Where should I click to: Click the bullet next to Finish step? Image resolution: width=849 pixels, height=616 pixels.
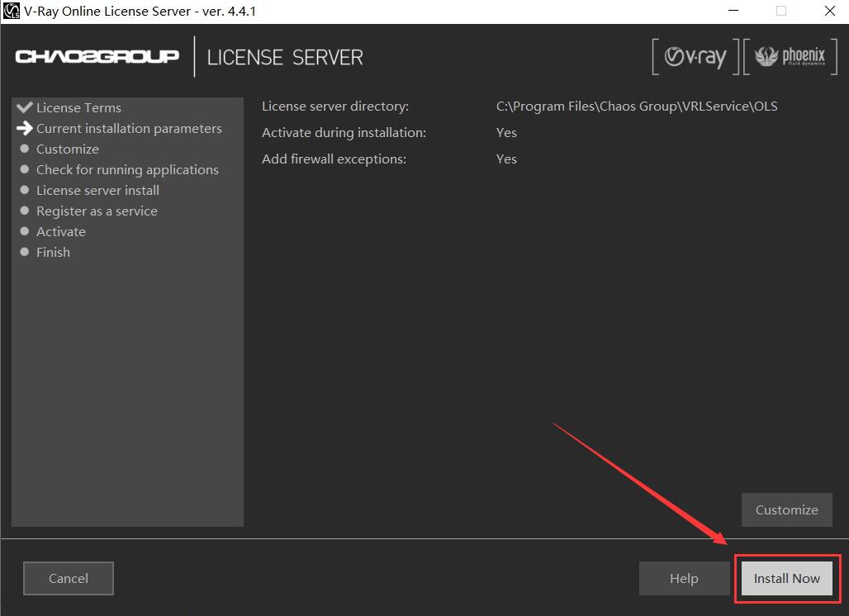[x=24, y=252]
